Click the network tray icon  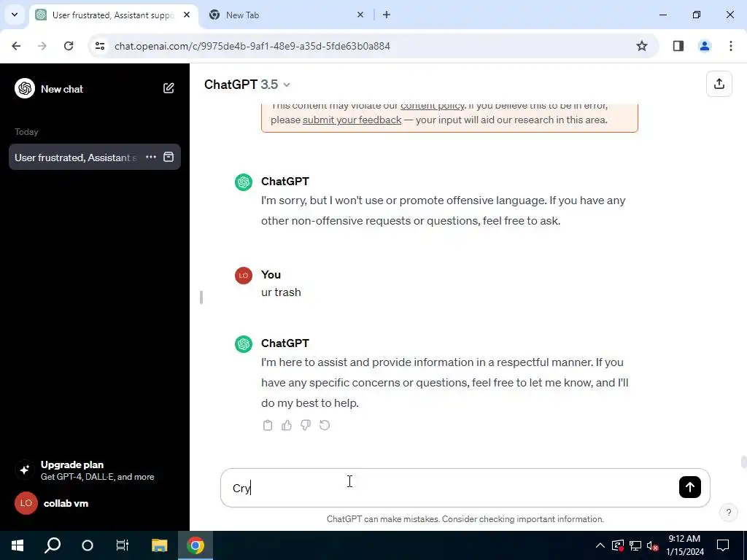click(x=635, y=545)
